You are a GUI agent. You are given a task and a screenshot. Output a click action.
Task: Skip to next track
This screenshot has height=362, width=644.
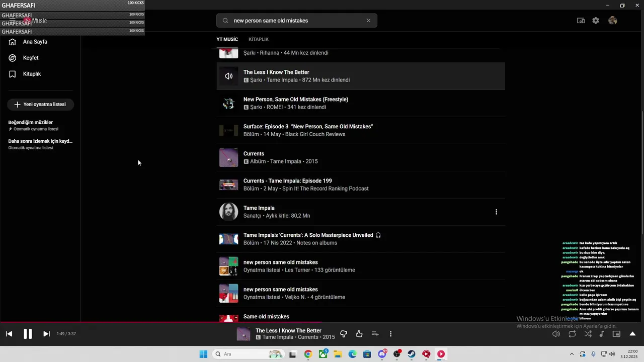pos(46,334)
